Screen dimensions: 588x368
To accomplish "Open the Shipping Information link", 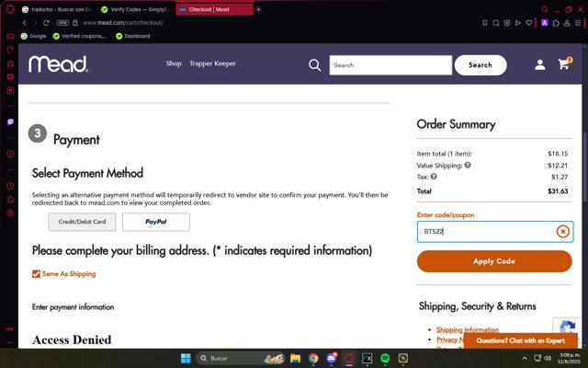I will (468, 329).
